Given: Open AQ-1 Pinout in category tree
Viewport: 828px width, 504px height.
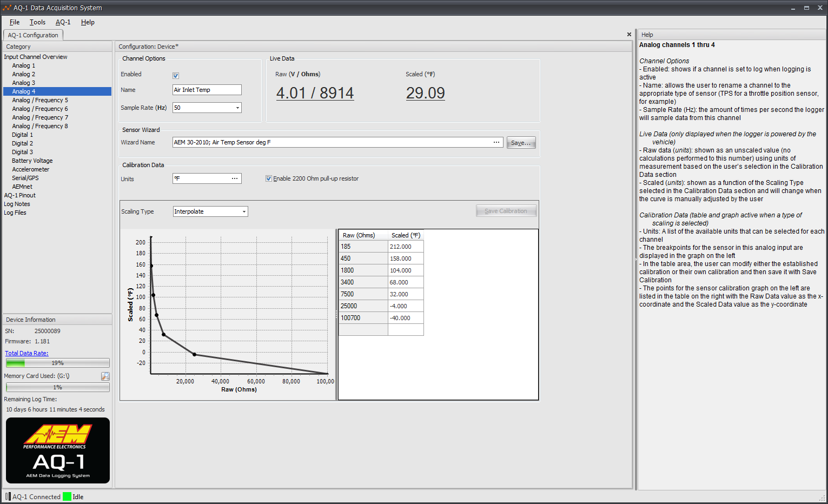Looking at the screenshot, I should (20, 195).
